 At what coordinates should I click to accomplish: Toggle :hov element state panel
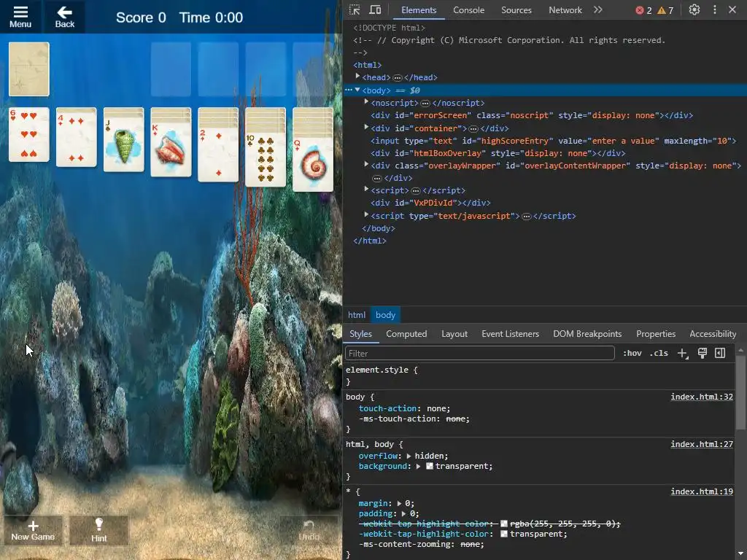coord(632,354)
